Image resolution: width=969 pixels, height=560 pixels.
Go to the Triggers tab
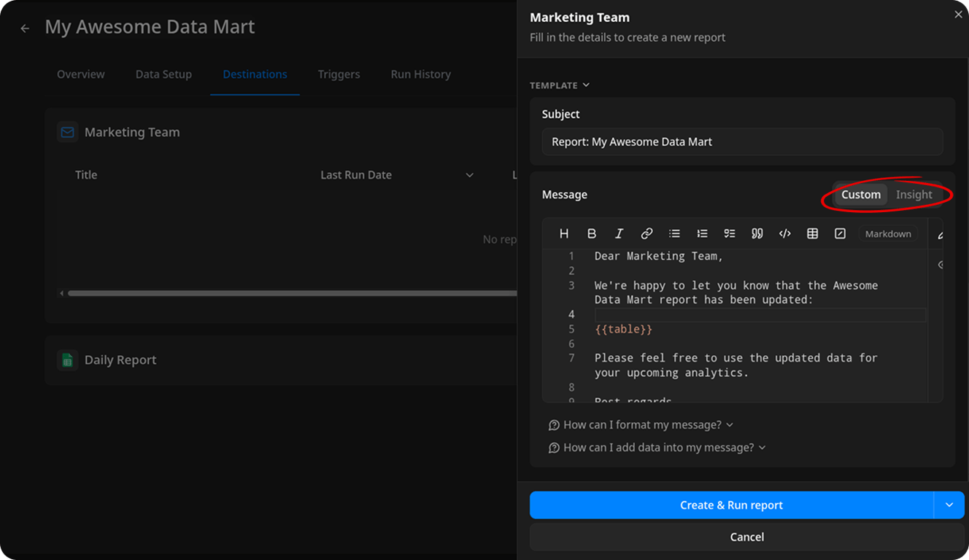pyautogui.click(x=339, y=74)
